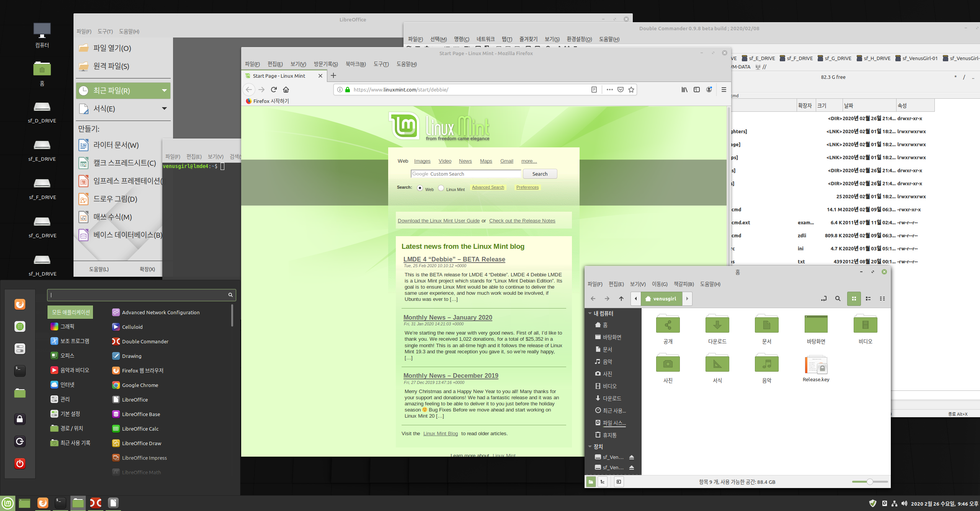Adjust the file manager zoom slider
Image resolution: width=980 pixels, height=511 pixels.
point(870,482)
